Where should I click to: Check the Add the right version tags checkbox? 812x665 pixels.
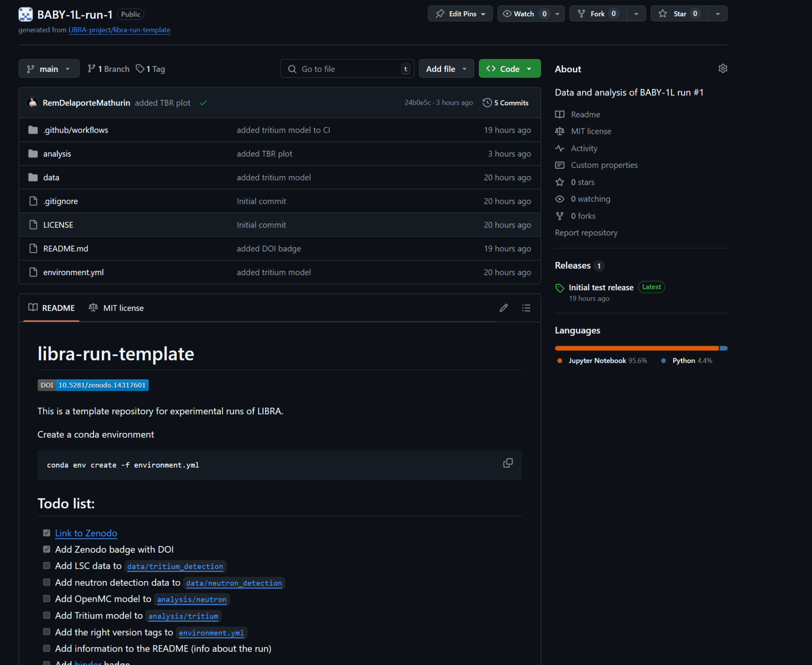point(47,632)
